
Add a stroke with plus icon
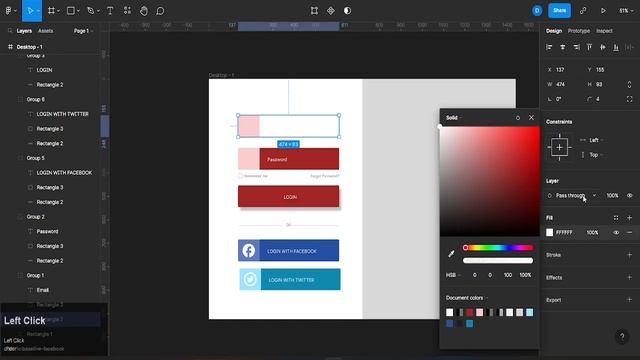tap(629, 255)
